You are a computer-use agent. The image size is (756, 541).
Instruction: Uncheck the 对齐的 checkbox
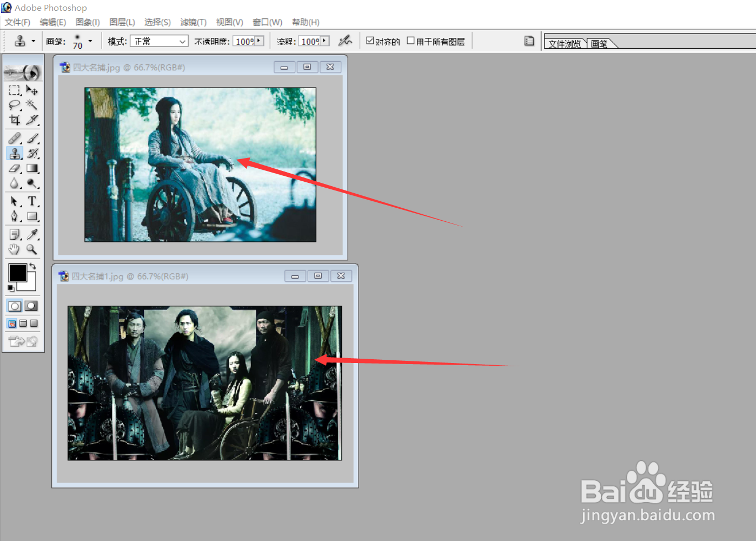click(370, 41)
